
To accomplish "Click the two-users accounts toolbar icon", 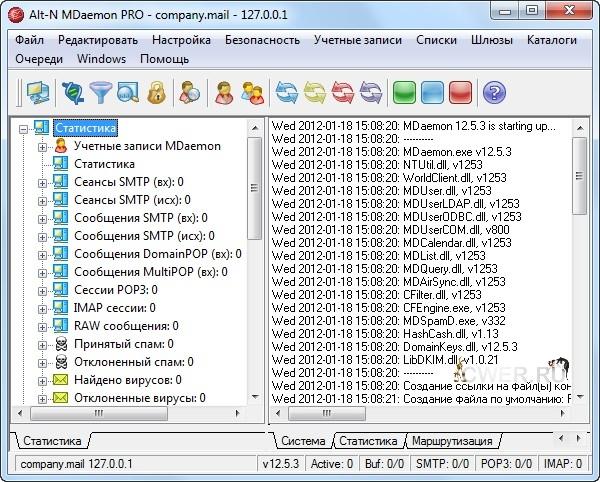I will pyautogui.click(x=252, y=94).
